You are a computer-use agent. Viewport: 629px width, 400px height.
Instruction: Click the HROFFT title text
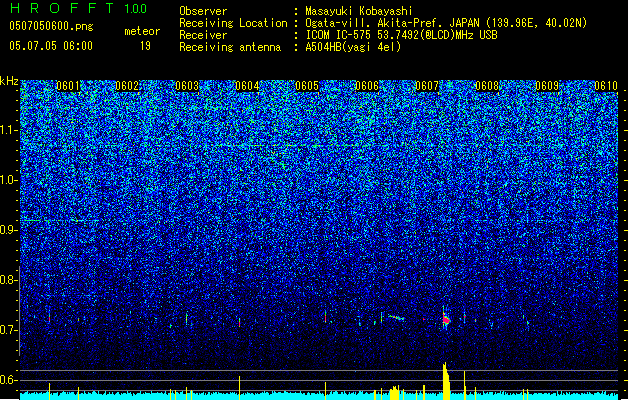click(62, 8)
